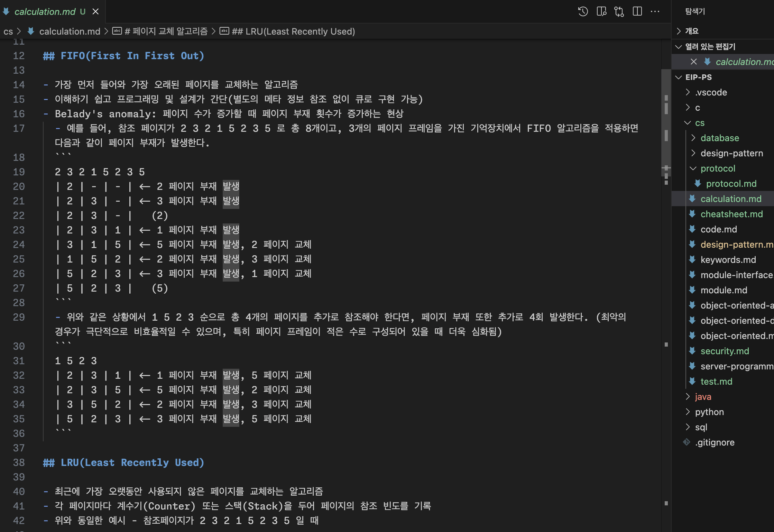774x532 pixels.
Task: Open cheatsheet.md in the explorer
Action: point(731,214)
